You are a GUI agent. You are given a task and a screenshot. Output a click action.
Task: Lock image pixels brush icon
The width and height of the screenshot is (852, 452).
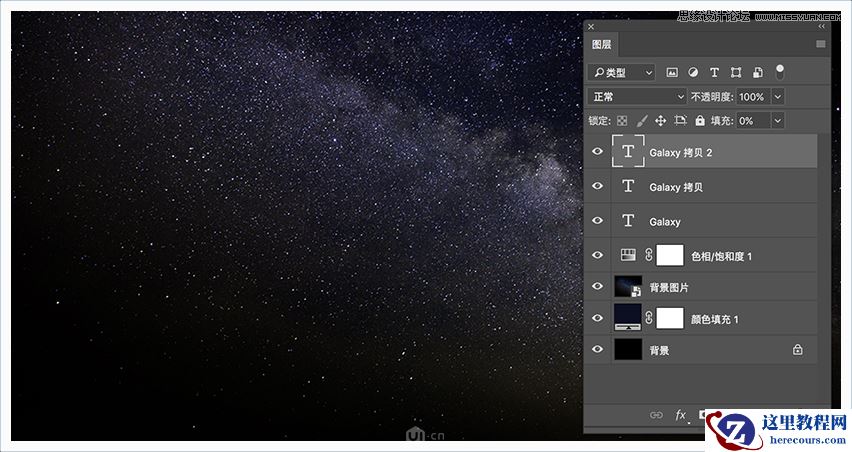[642, 121]
